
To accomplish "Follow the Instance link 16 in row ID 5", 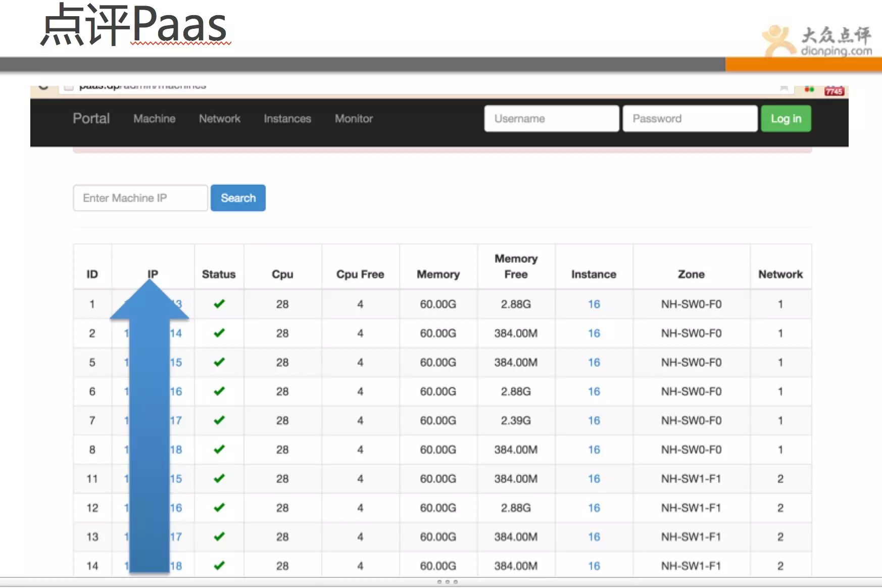I will [594, 362].
